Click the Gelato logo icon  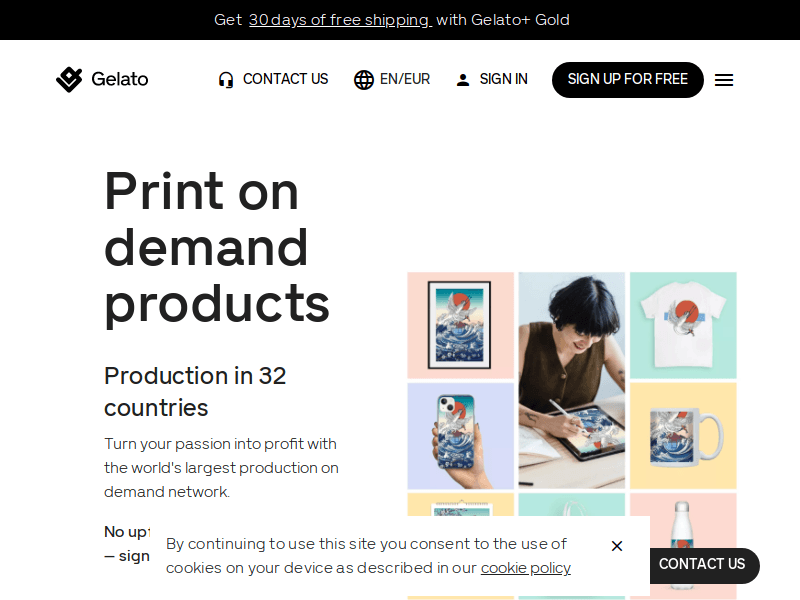[x=69, y=79]
